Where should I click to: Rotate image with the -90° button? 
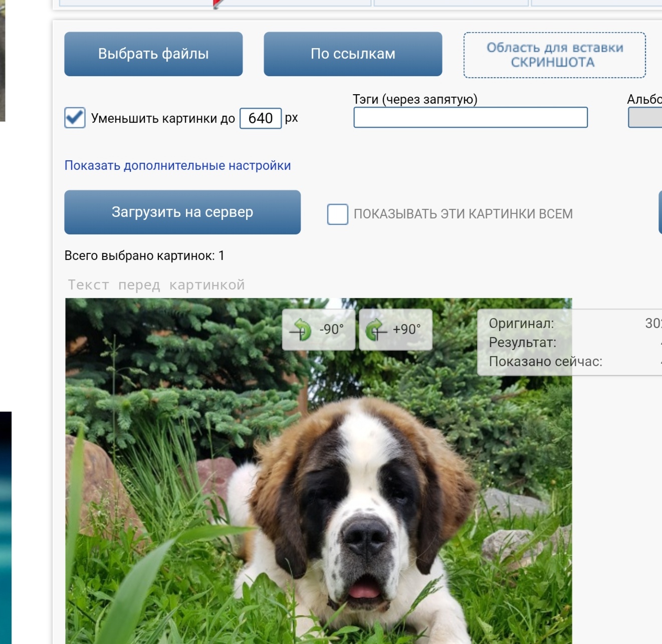(x=319, y=330)
